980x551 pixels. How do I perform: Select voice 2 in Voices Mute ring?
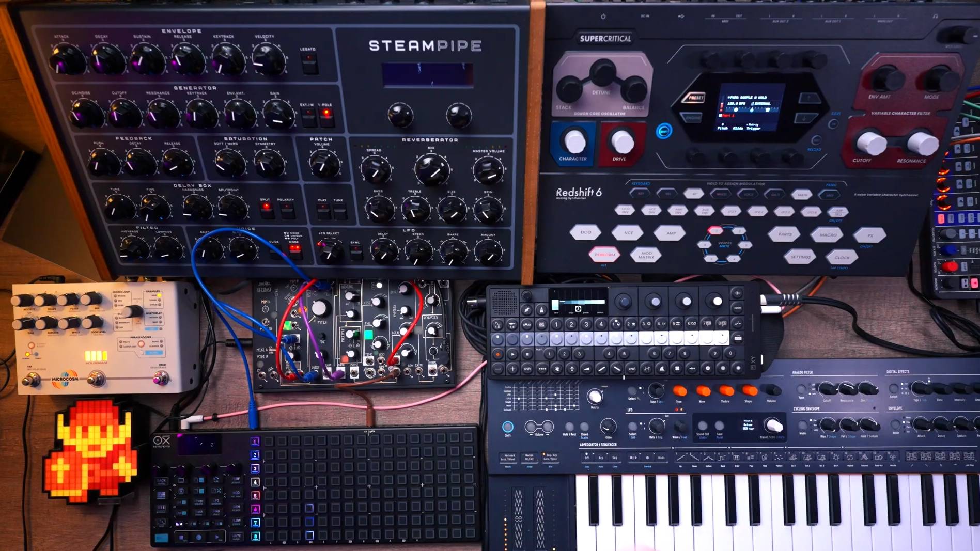click(739, 231)
